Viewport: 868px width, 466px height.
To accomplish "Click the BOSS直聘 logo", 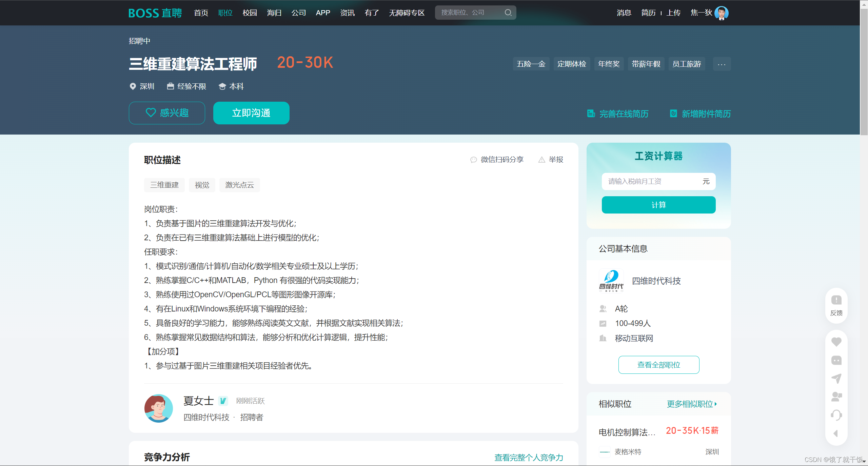I will click(155, 13).
